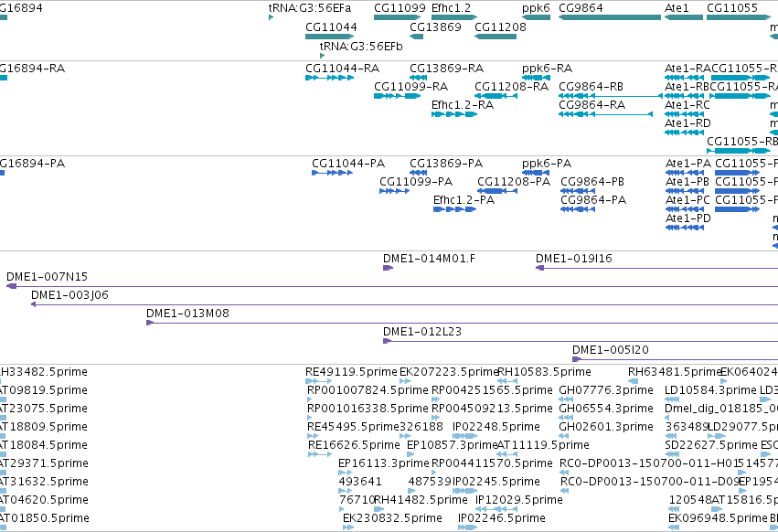
Task: Select transcript CG9864-RB label
Action: tap(591, 86)
